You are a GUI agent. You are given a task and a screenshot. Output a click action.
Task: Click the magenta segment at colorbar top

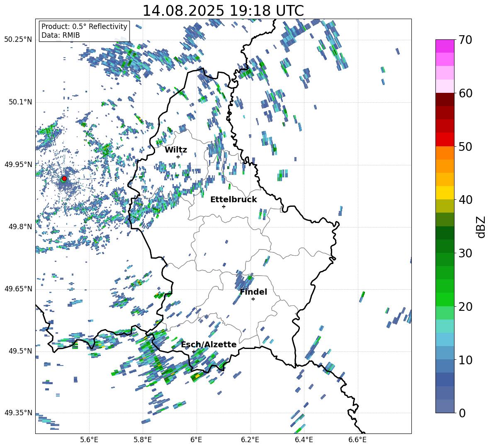click(445, 46)
